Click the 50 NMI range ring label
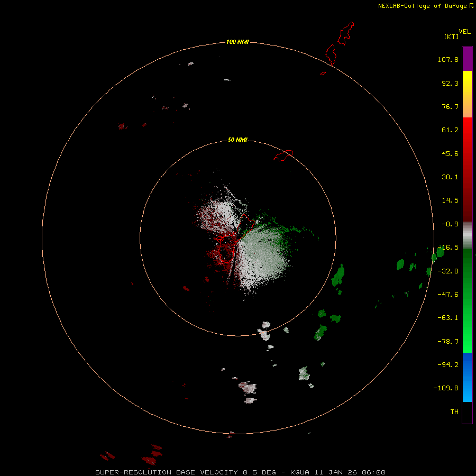This screenshot has width=476, height=476. coord(237,140)
